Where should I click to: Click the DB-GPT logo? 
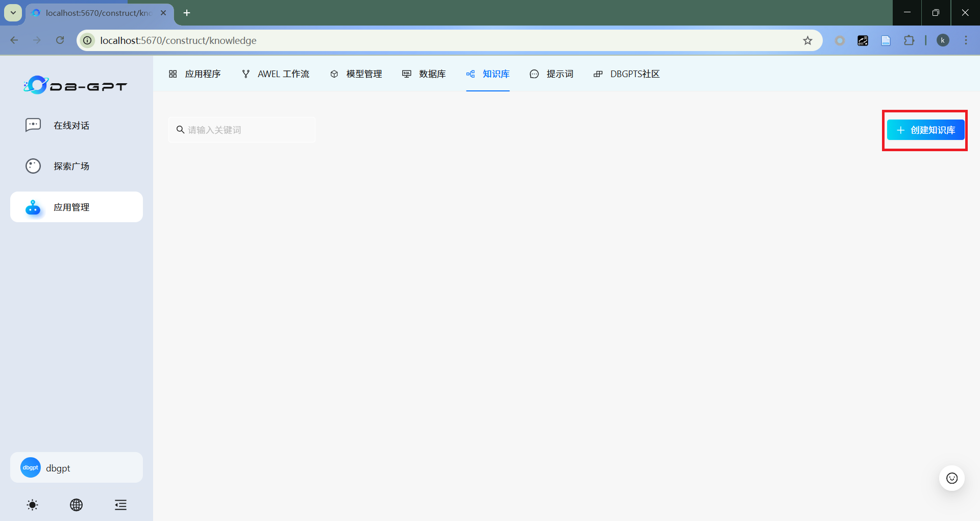coord(76,85)
